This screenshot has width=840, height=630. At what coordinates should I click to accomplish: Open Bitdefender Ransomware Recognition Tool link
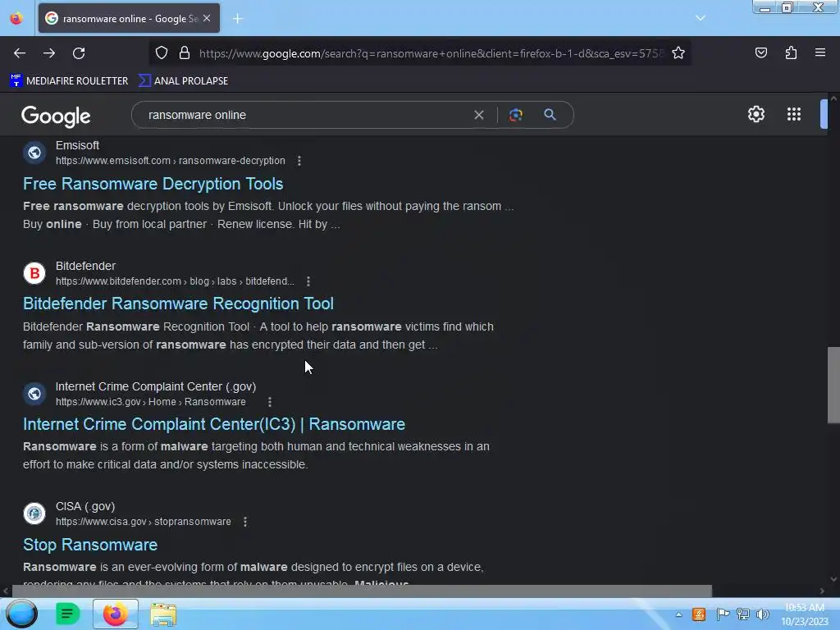coord(178,304)
